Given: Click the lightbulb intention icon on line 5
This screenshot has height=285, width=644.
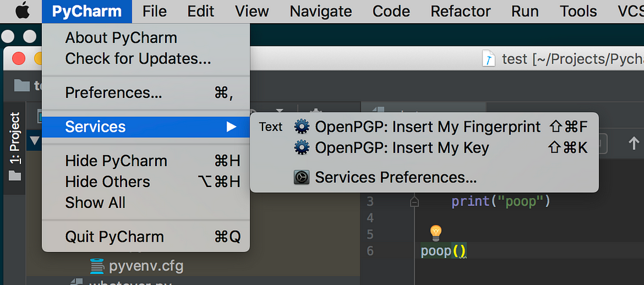Looking at the screenshot, I should coord(435,233).
